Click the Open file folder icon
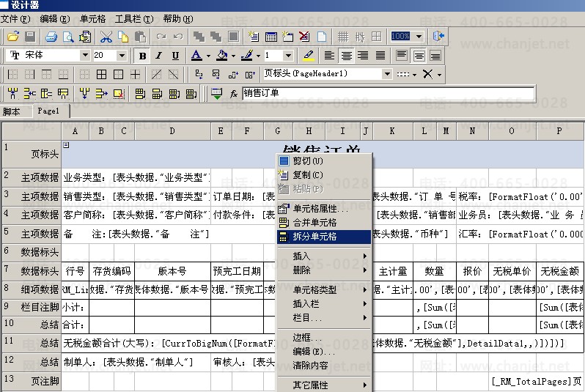The image size is (585, 392). point(13,36)
